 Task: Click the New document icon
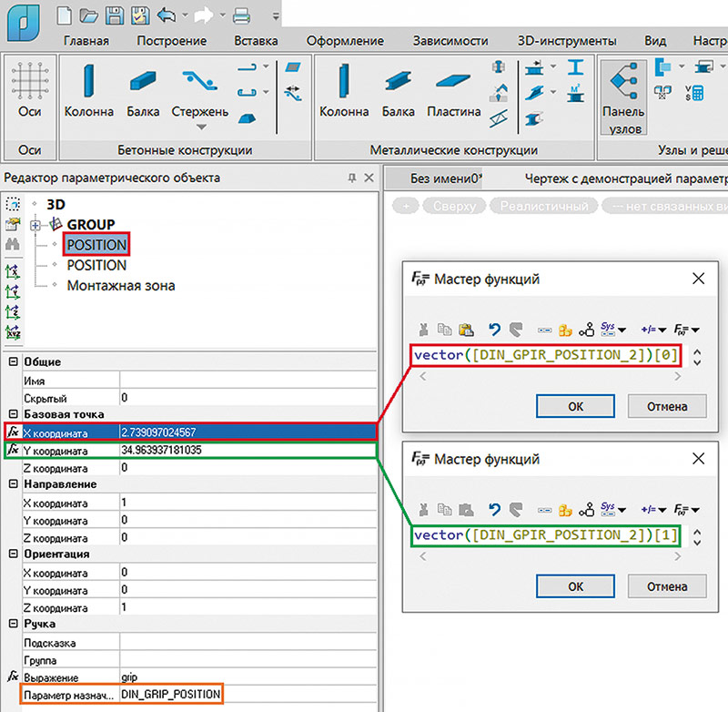point(64,15)
